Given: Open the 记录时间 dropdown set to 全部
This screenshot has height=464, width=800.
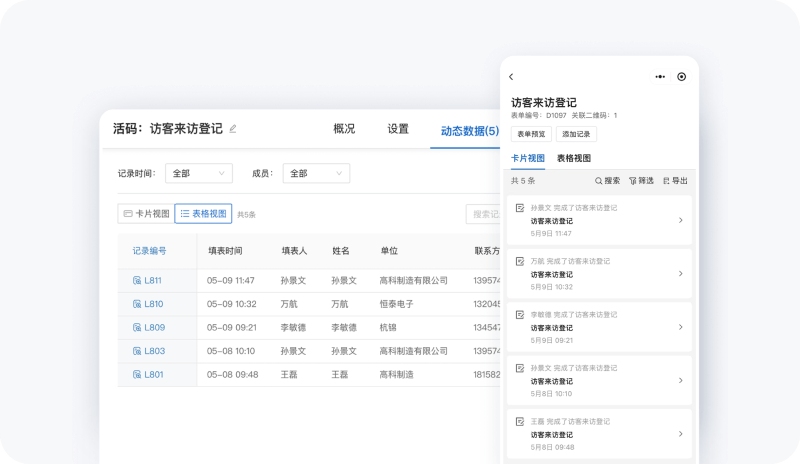Looking at the screenshot, I should (x=199, y=173).
